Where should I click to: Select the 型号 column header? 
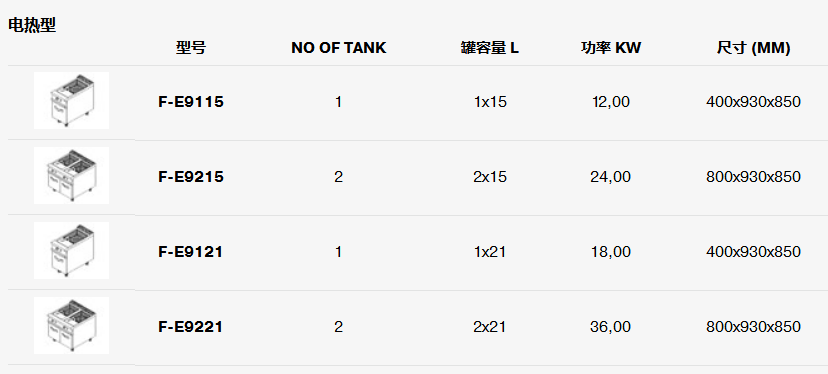tap(191, 48)
